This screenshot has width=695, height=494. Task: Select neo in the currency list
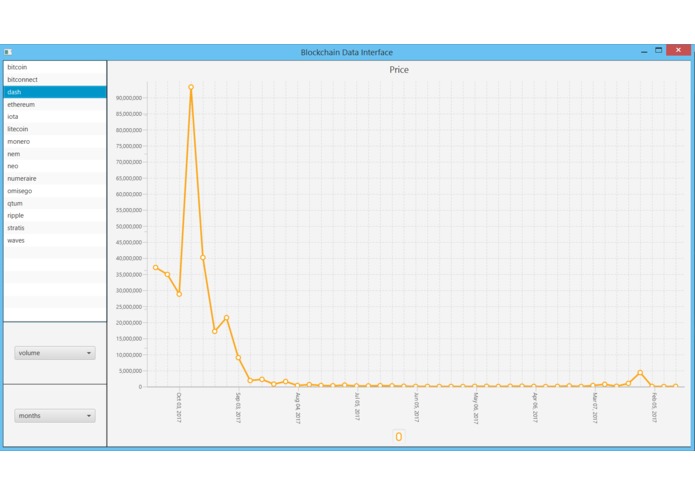pyautogui.click(x=55, y=166)
